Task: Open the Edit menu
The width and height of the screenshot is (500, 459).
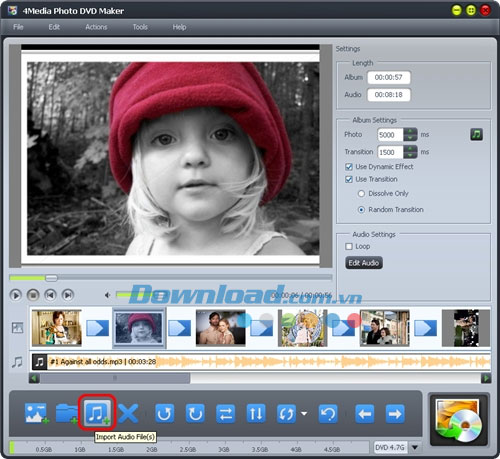Action: tap(54, 27)
